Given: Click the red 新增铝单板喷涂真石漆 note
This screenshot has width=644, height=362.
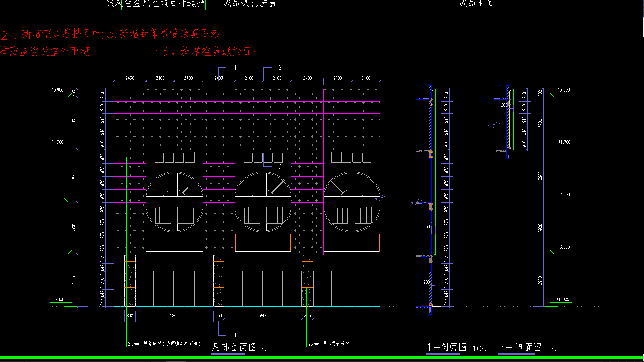Looking at the screenshot, I should click(x=169, y=34).
